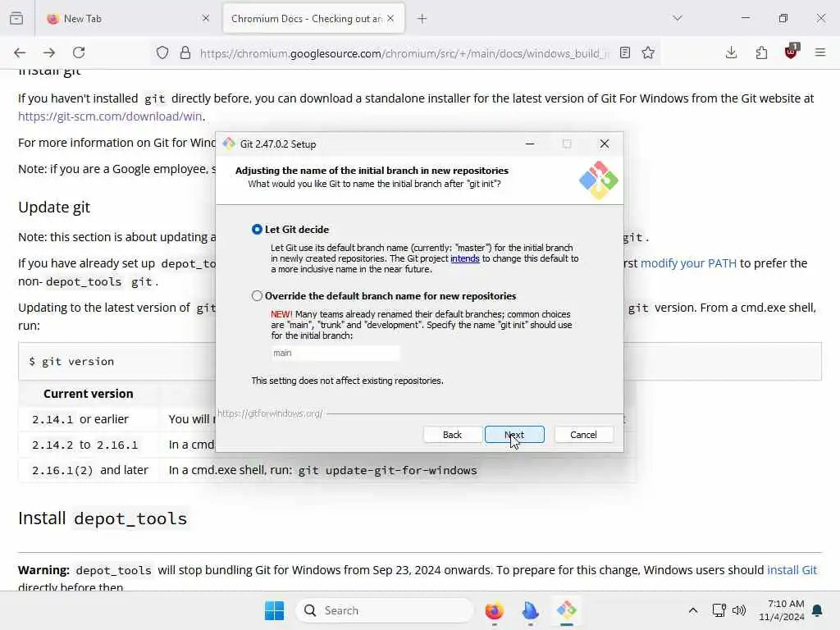Open the Windows Start menu
This screenshot has height=630, width=840.
coord(274,610)
